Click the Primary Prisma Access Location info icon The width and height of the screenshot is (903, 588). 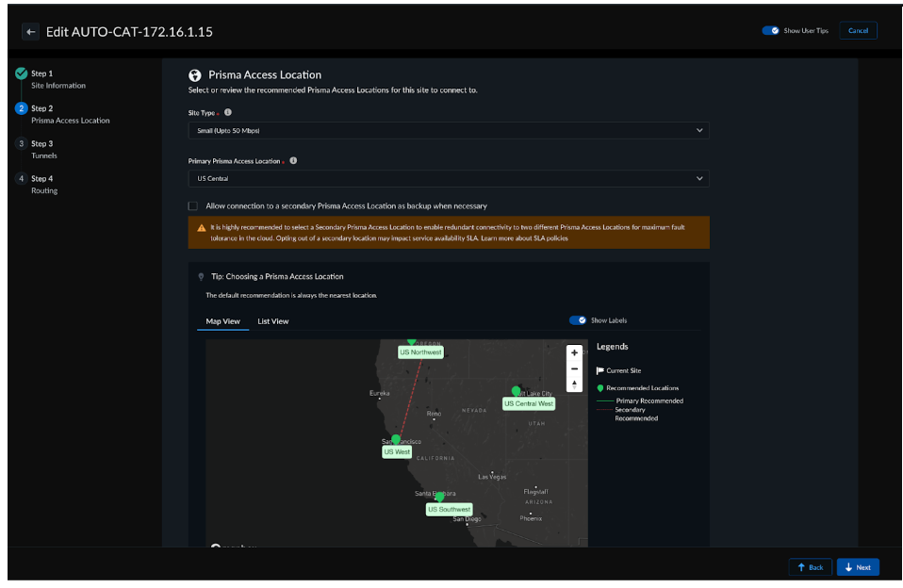click(x=294, y=161)
